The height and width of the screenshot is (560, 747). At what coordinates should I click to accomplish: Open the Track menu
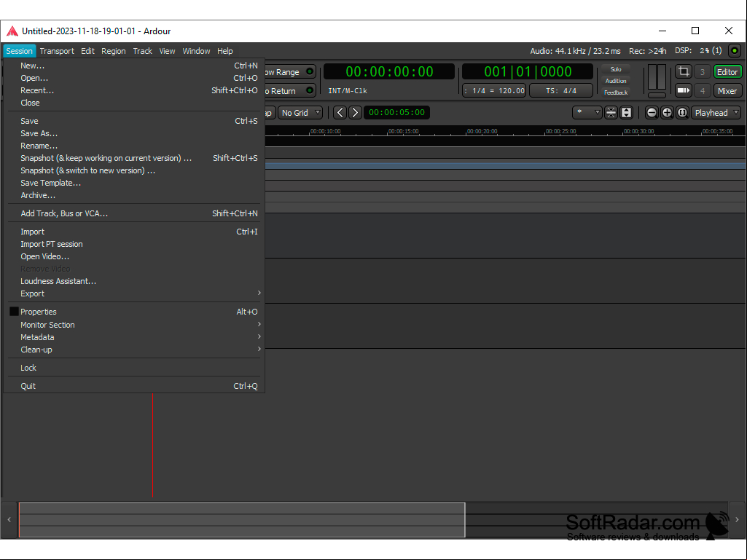point(142,51)
